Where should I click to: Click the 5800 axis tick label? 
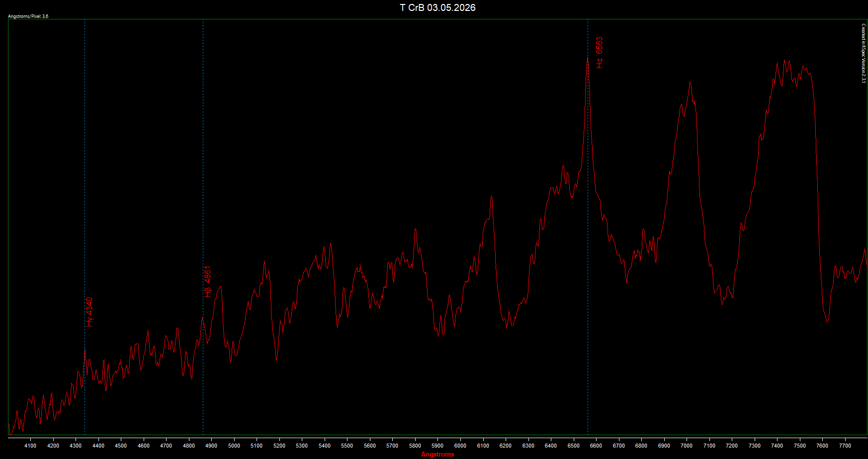[415, 446]
